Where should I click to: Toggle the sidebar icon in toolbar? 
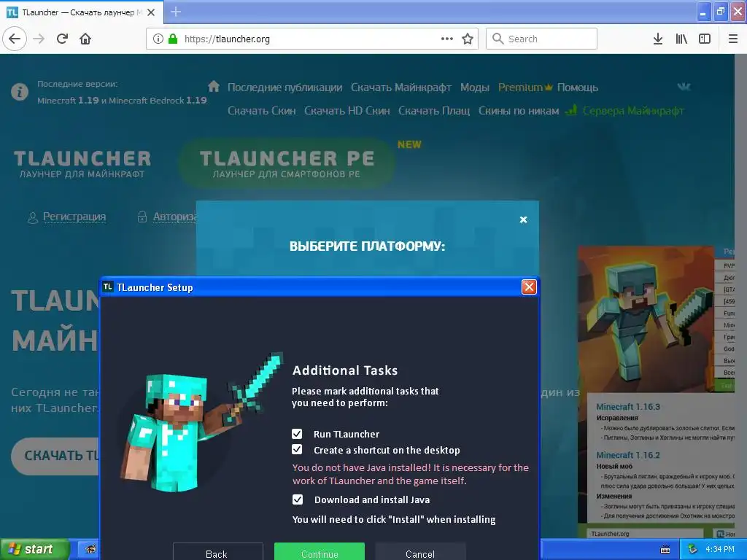[705, 39]
